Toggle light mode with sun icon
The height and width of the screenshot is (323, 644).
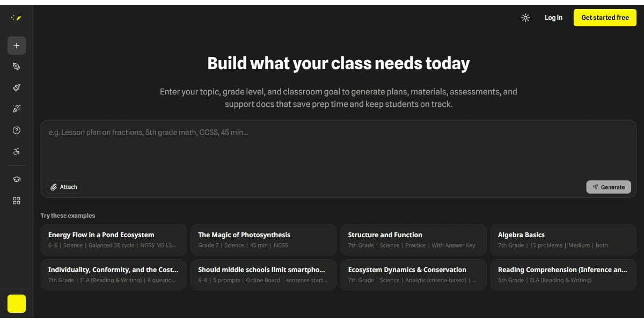click(x=525, y=18)
